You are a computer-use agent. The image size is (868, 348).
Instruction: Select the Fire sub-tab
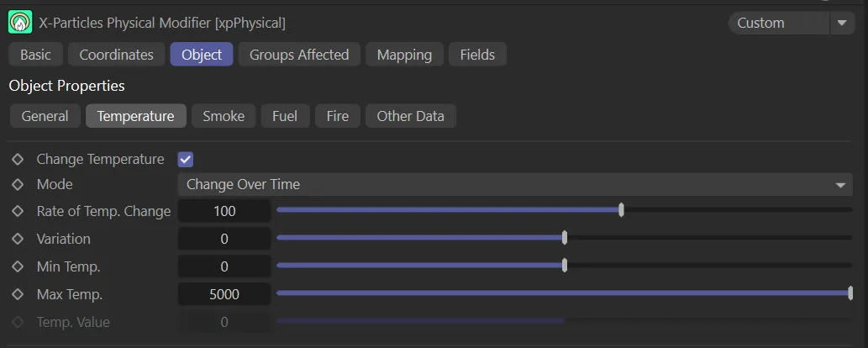pyautogui.click(x=337, y=116)
